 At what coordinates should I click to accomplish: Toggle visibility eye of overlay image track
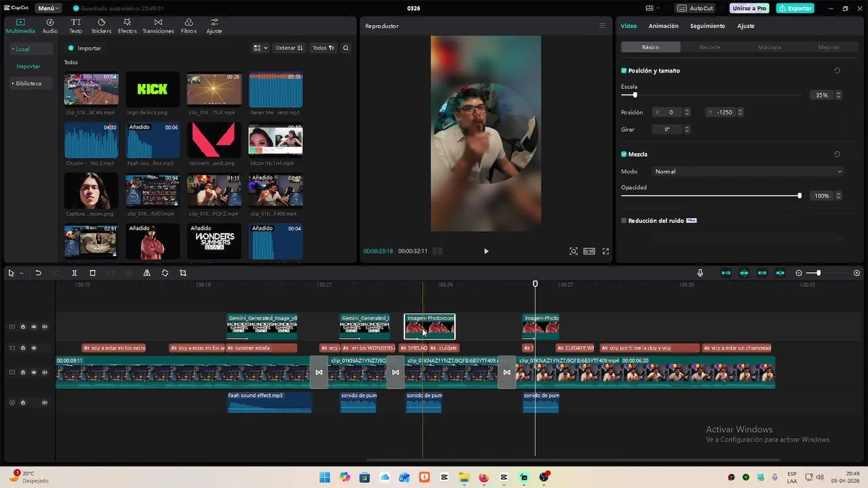34,327
